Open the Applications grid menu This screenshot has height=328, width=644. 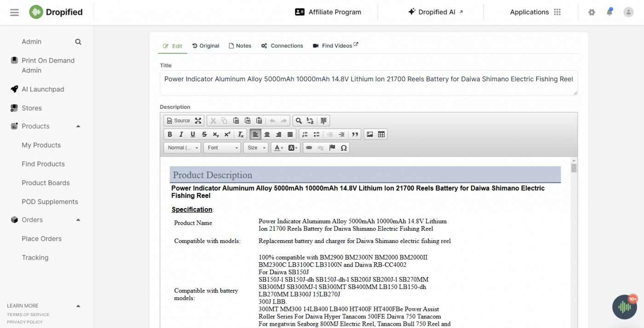[x=558, y=12]
